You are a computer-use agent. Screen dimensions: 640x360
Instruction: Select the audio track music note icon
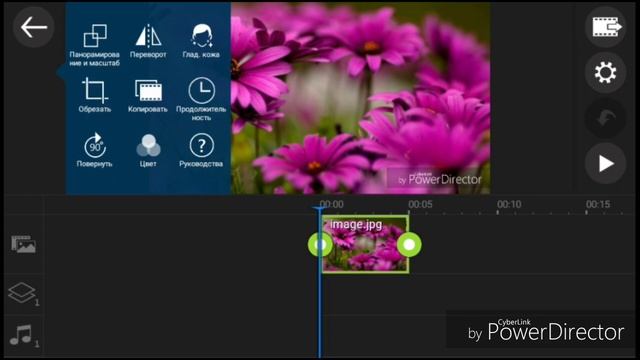(24, 336)
